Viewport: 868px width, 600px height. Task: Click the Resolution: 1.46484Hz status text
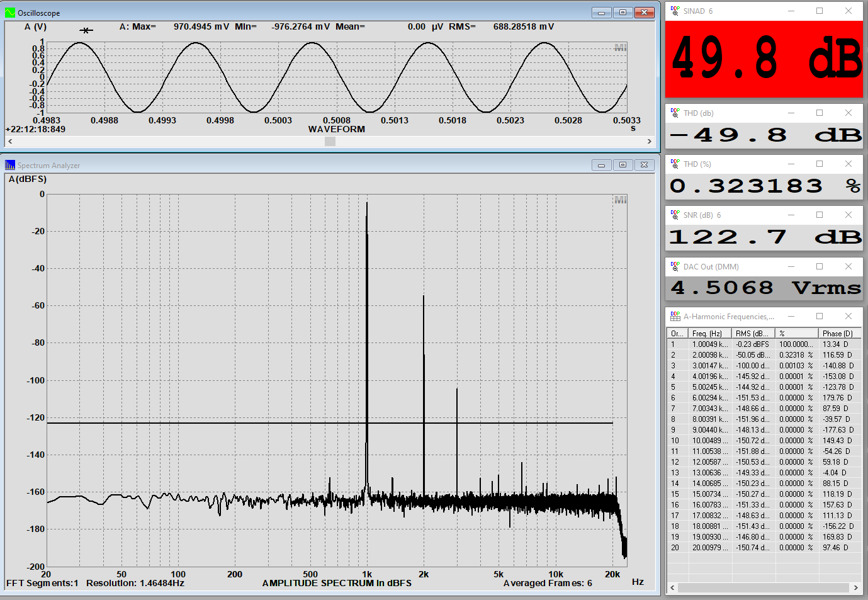pyautogui.click(x=135, y=583)
